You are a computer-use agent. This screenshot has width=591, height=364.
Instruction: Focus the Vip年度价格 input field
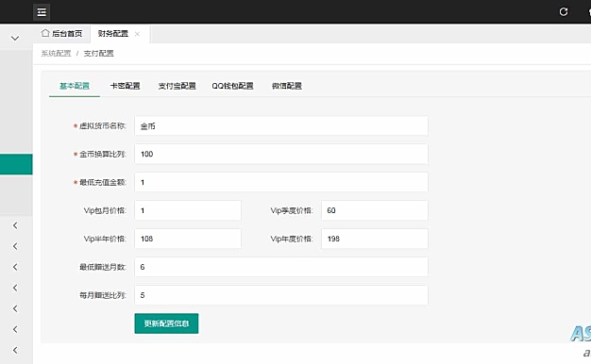coord(375,239)
